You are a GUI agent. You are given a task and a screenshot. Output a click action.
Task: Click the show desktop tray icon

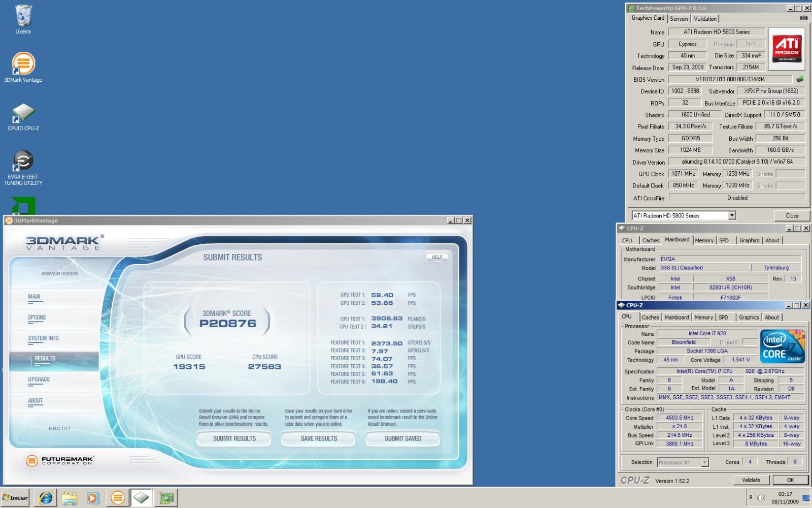point(806,498)
